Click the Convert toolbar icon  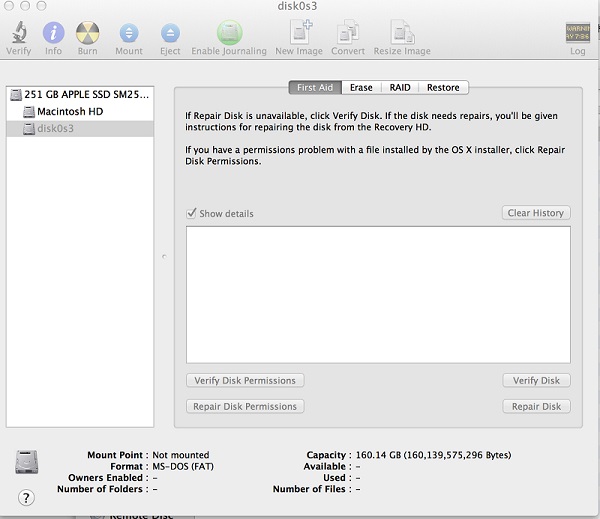coord(348,32)
